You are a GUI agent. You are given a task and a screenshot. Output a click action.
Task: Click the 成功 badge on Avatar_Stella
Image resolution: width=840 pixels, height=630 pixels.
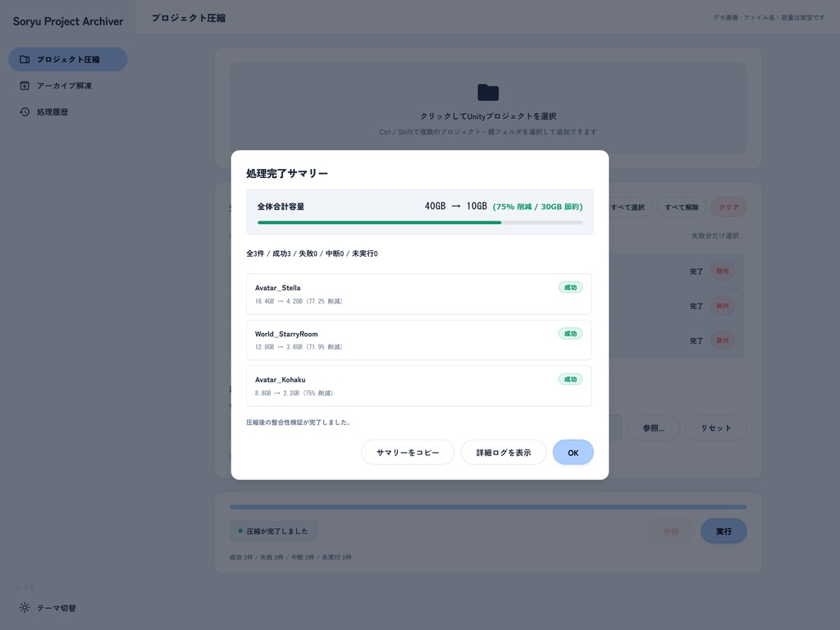(571, 288)
